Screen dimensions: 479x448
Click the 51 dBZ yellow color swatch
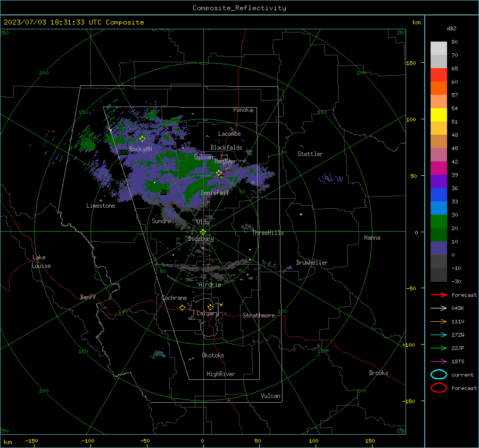click(439, 115)
